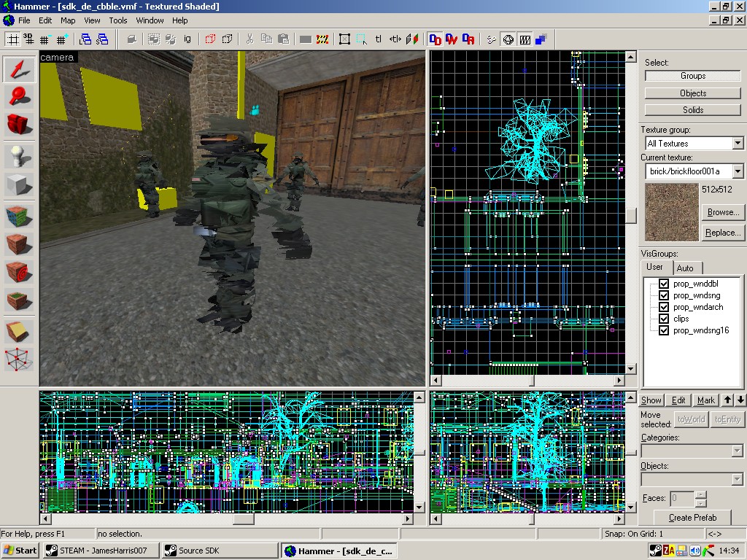Click the move visgroup up arrow button
Screen dimensions: 747x560
point(727,400)
